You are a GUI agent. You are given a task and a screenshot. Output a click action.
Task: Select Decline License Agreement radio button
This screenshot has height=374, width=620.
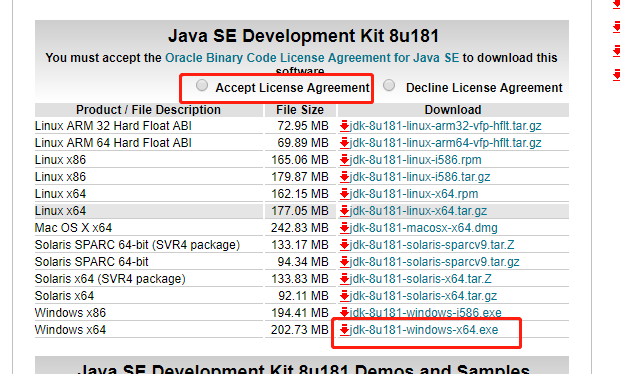point(389,85)
